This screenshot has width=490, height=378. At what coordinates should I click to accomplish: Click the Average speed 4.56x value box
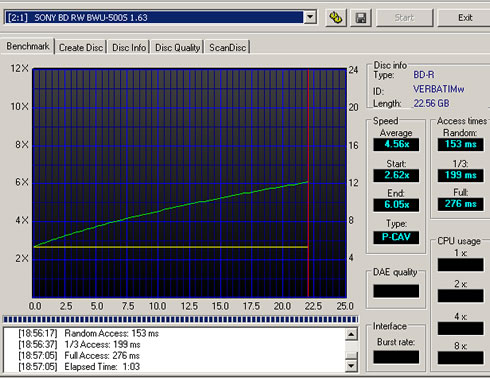(x=396, y=144)
